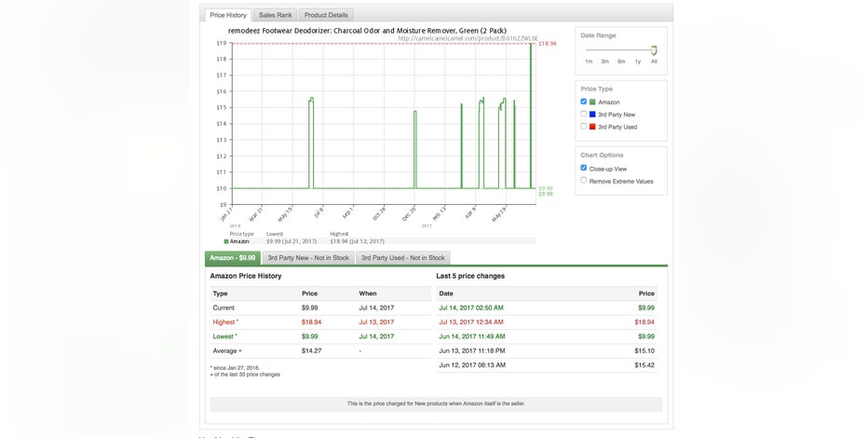The image size is (868, 438).
Task: Click the Highest row in price history
Action: click(x=320, y=322)
